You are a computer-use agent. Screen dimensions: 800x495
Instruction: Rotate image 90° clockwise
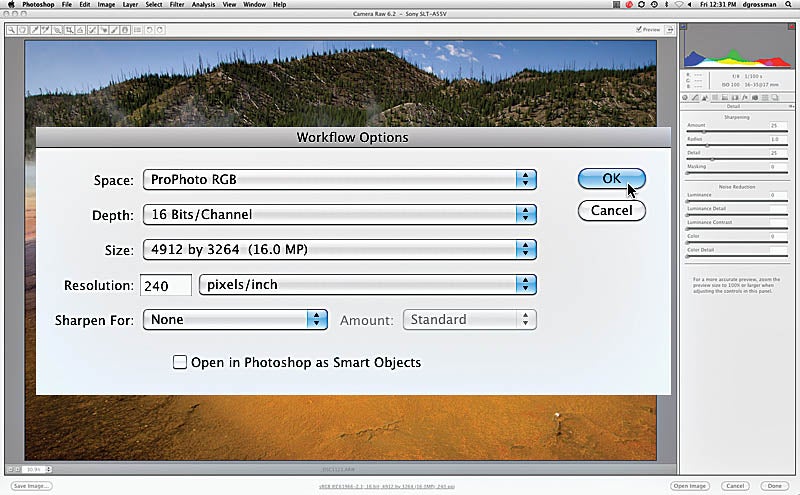160,30
